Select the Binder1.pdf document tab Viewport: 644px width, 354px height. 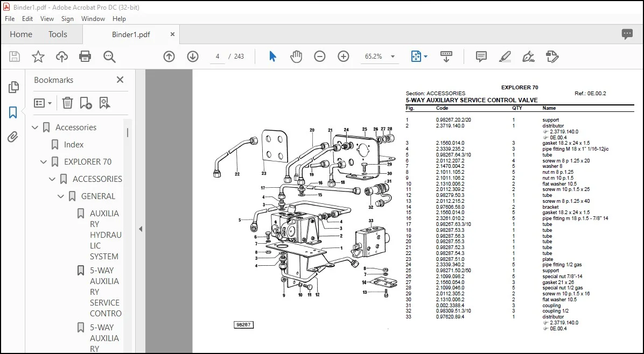coord(131,34)
